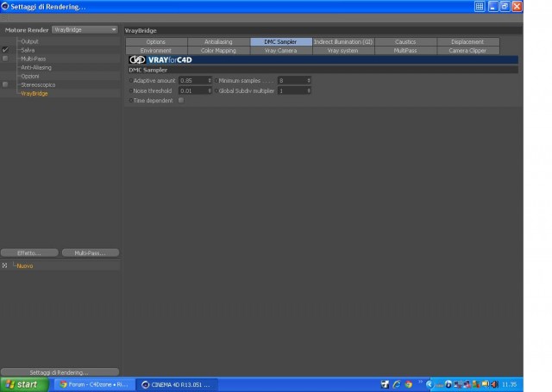
Task: Toggle the animation dot beside Noise threshold
Action: click(x=130, y=90)
